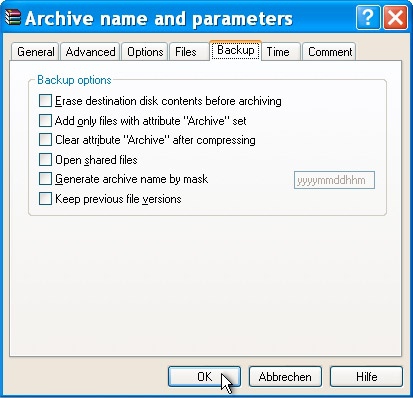413x398 pixels.
Task: Confirm with the OK button
Action: coord(204,377)
